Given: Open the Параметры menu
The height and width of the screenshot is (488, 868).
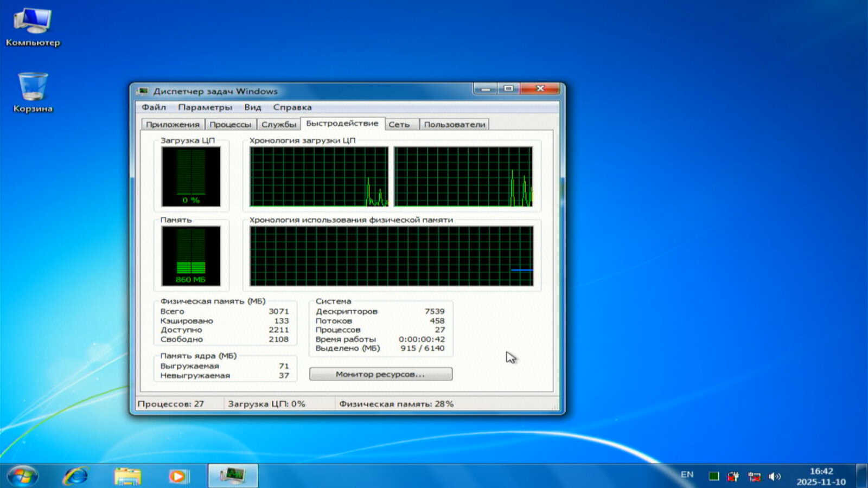Looking at the screenshot, I should (x=205, y=107).
